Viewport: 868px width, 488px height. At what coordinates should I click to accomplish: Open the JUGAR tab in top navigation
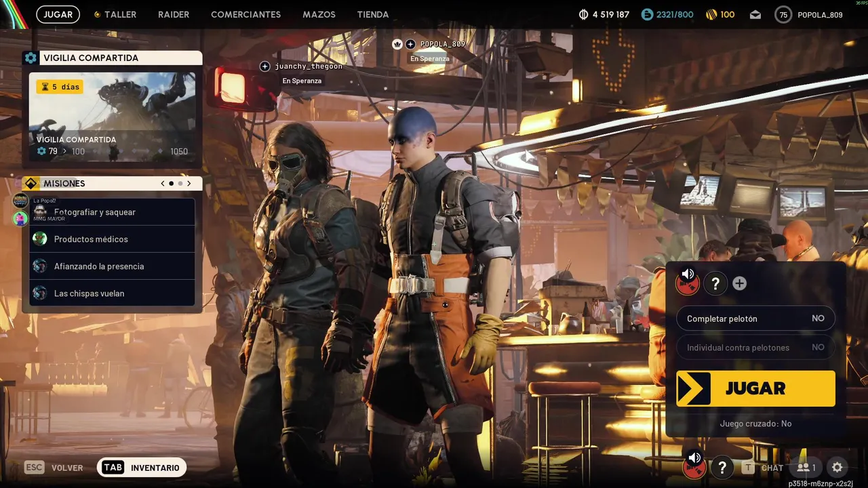point(58,14)
